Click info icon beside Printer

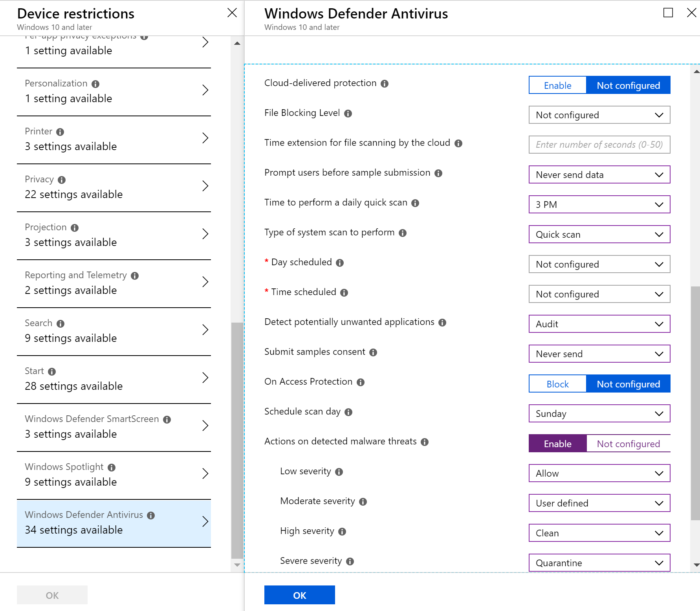tap(60, 132)
